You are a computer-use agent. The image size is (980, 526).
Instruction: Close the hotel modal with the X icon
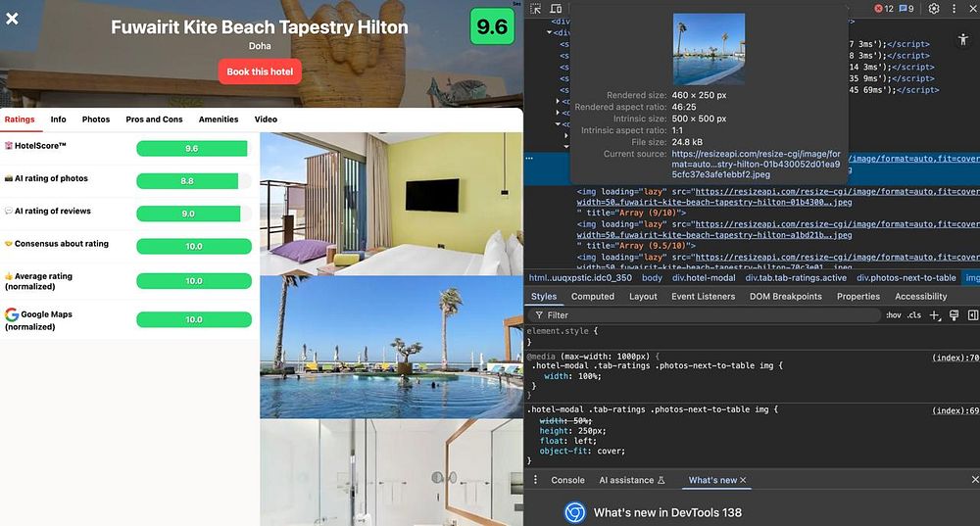point(12,19)
